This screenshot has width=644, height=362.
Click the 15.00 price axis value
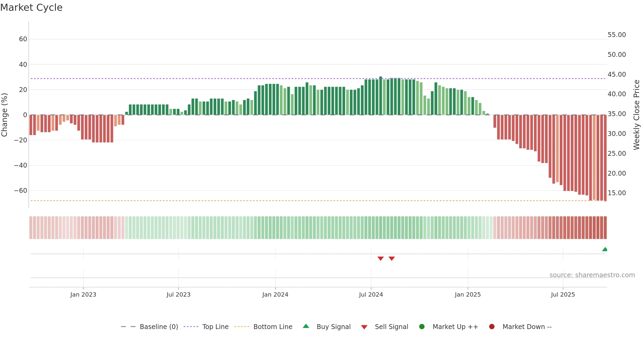[617, 193]
